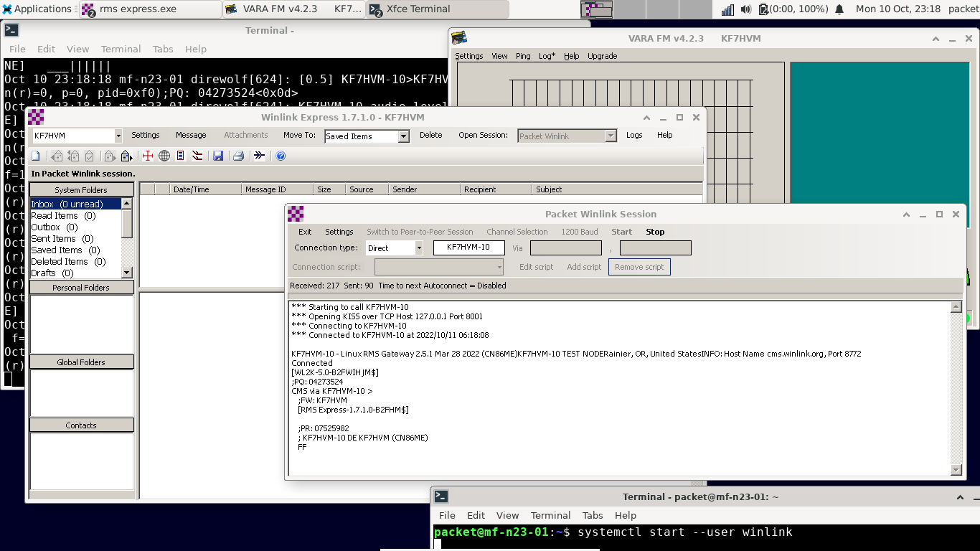Select Inbox folder in System Folders
Image resolution: width=980 pixels, height=551 pixels.
coord(75,204)
